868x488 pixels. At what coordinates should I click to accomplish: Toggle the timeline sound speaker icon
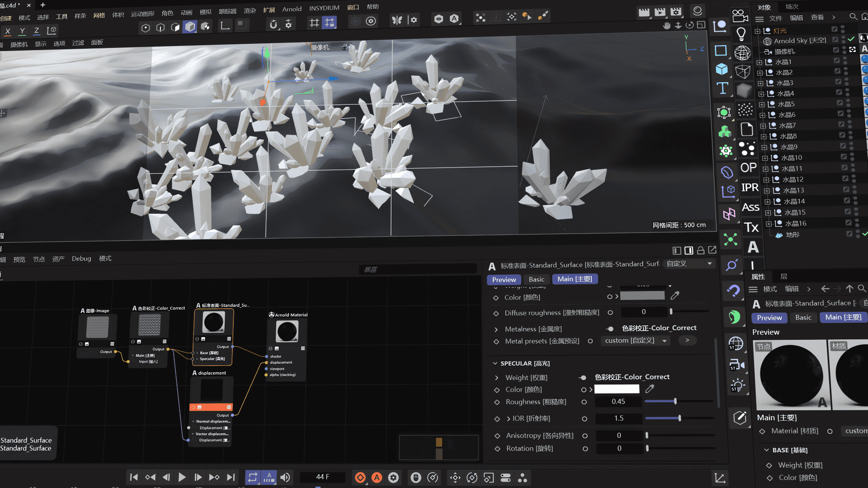285,478
